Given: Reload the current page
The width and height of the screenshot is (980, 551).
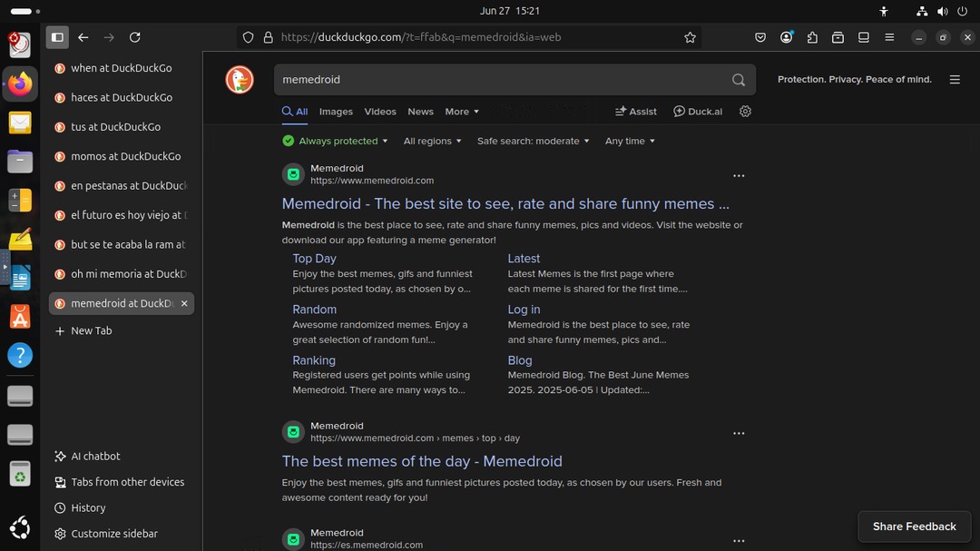Looking at the screenshot, I should point(135,37).
